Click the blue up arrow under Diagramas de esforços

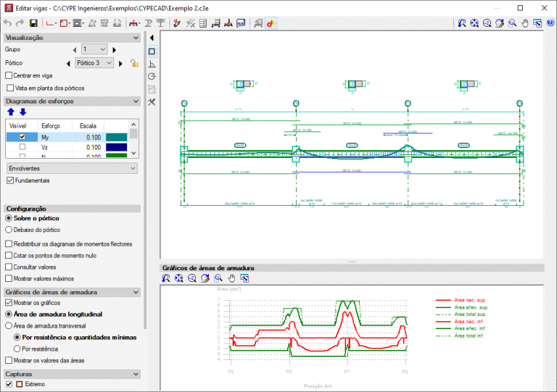tap(10, 112)
